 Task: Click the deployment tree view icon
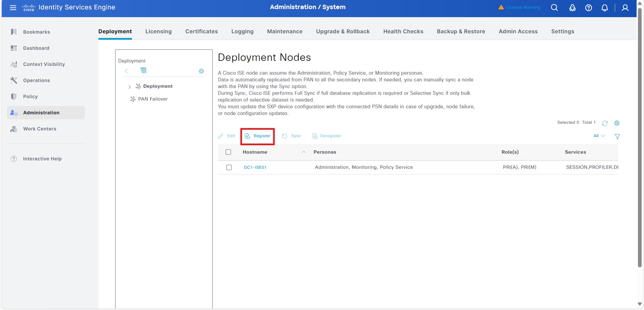point(143,70)
